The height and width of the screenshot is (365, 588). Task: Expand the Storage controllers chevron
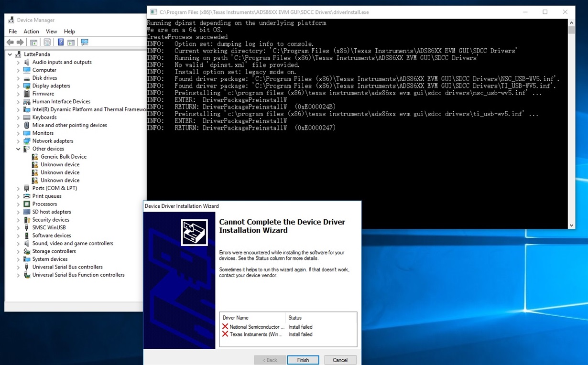point(18,251)
